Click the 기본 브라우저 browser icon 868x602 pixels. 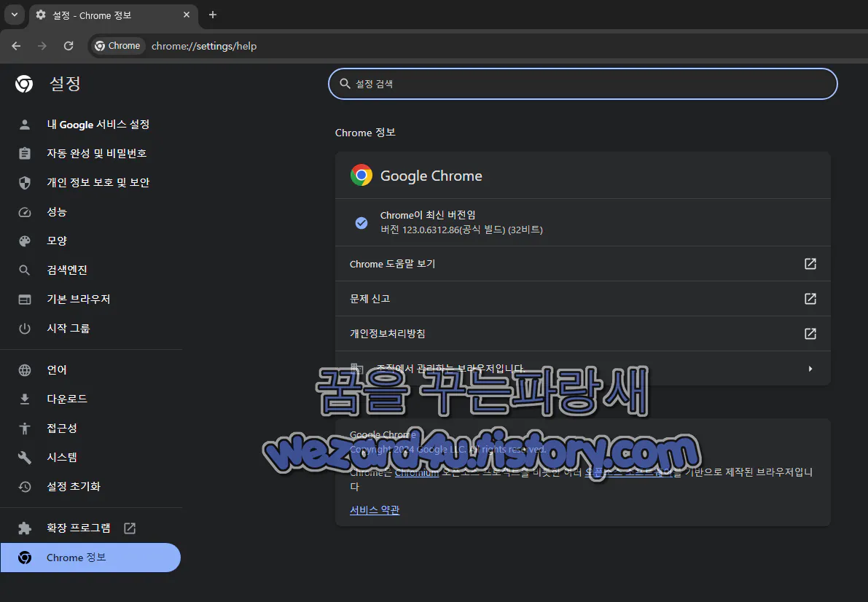[24, 300]
